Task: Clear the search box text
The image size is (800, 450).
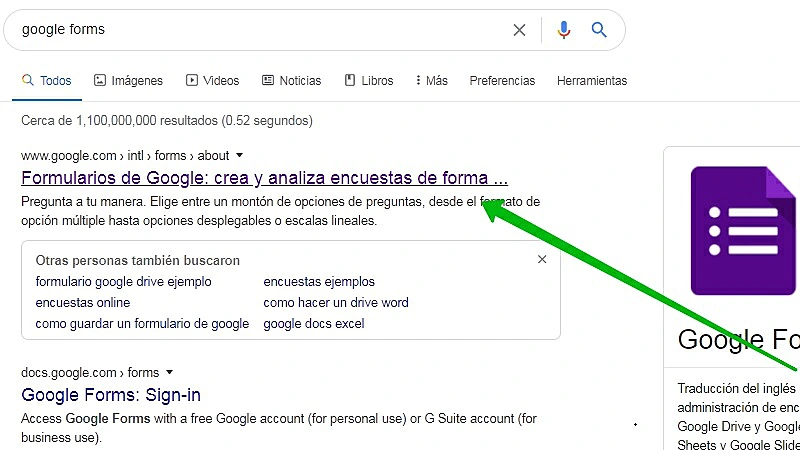Action: click(x=519, y=30)
